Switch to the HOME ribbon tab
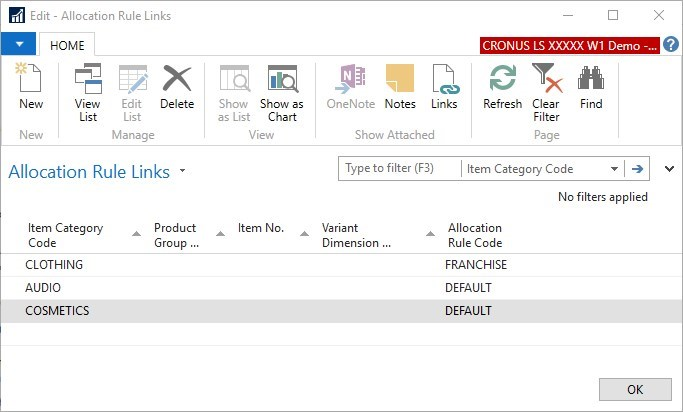683x412 pixels. pos(67,45)
